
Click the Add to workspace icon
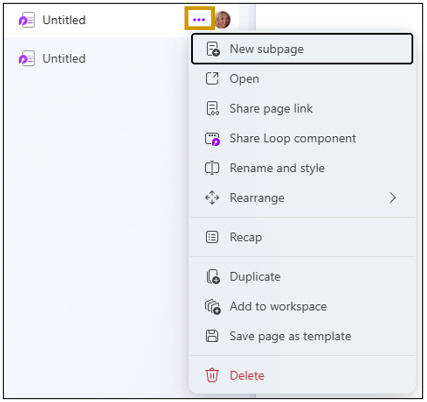point(213,307)
